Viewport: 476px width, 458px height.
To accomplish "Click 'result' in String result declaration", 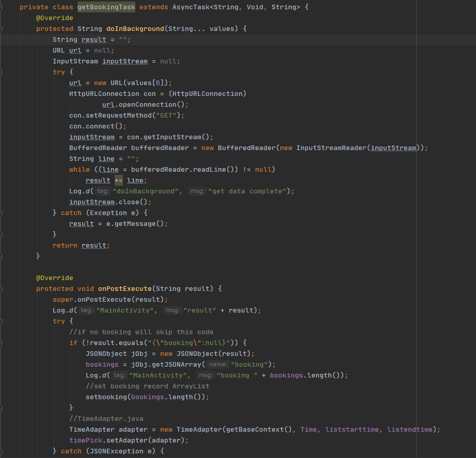I will pyautogui.click(x=94, y=40).
